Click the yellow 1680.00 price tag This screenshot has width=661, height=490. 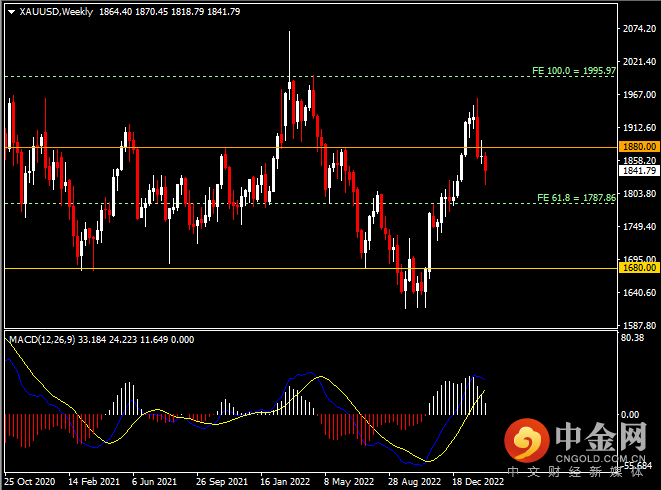point(638,268)
